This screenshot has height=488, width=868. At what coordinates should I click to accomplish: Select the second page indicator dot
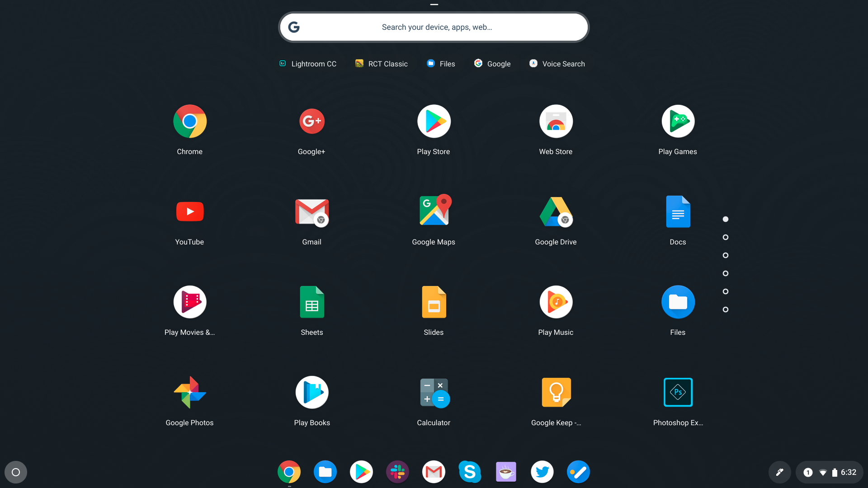[x=725, y=237]
